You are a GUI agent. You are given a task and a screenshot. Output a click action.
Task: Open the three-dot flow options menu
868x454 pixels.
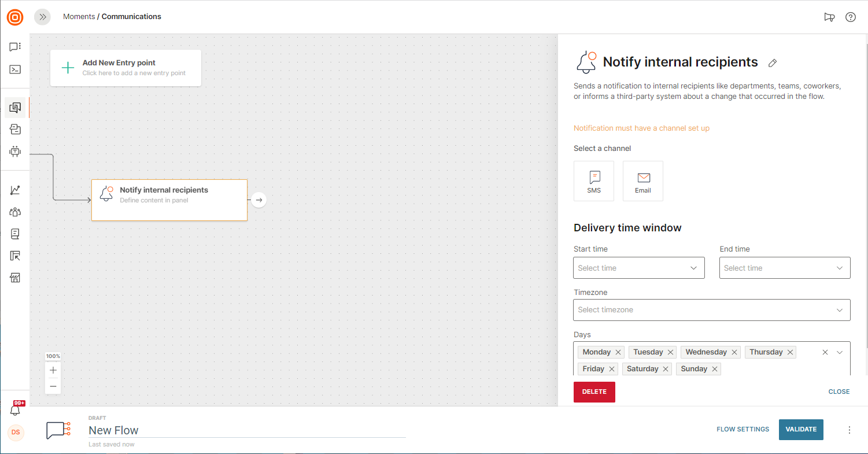[849, 430]
